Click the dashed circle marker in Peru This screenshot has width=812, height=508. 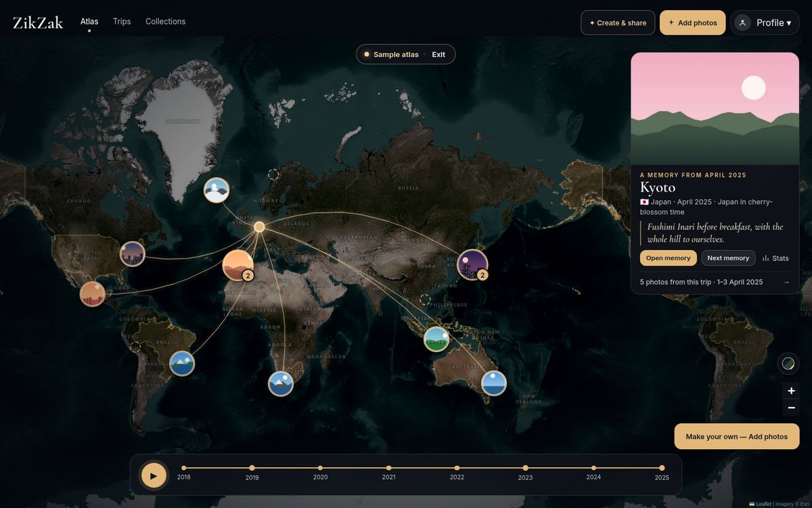pyautogui.click(x=135, y=347)
